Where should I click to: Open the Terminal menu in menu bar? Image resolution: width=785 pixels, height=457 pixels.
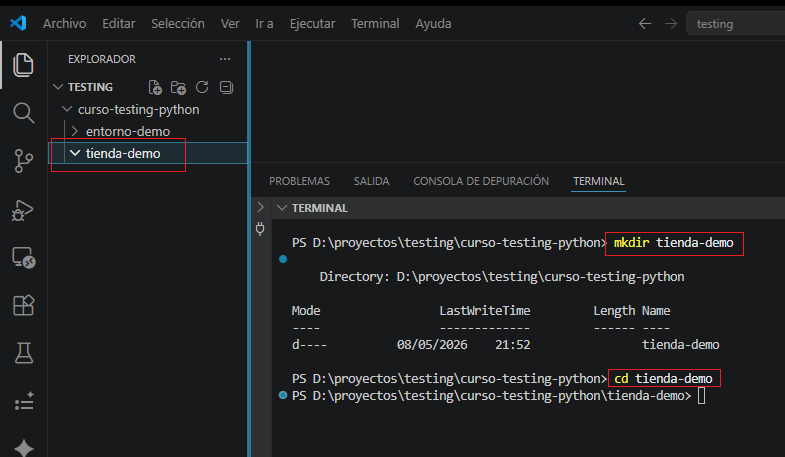pos(375,24)
